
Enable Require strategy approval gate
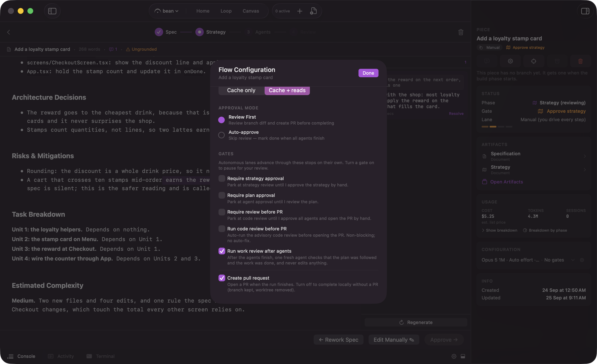coord(221,179)
